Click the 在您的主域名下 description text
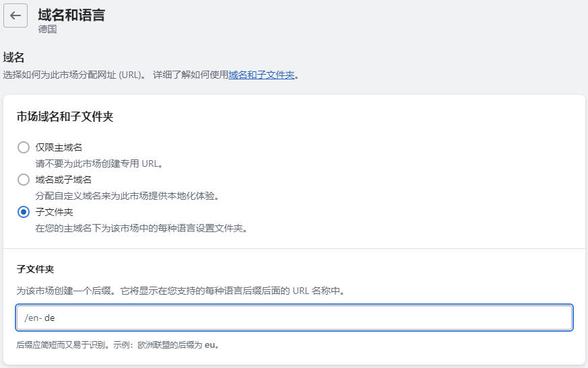 tap(141, 228)
